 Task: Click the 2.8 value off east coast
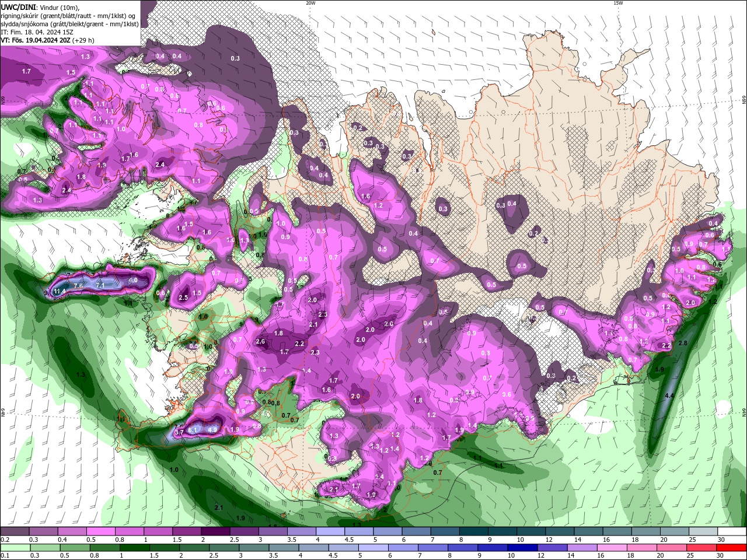click(x=683, y=343)
